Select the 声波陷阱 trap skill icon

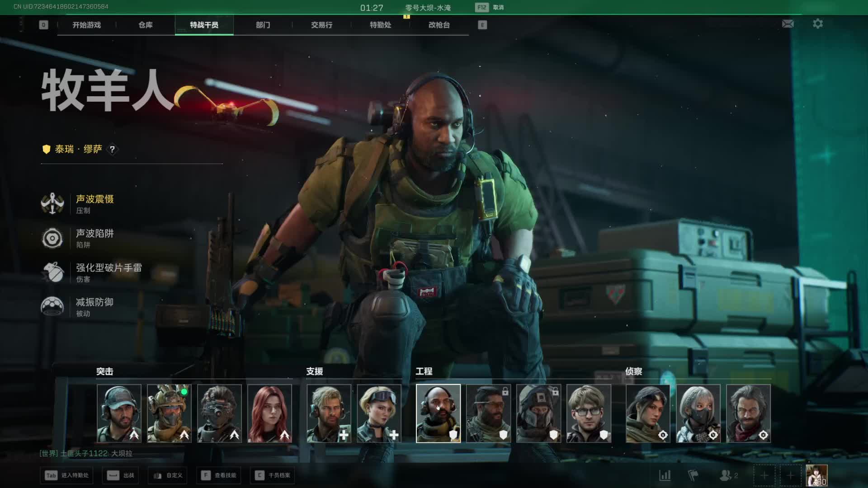point(52,238)
